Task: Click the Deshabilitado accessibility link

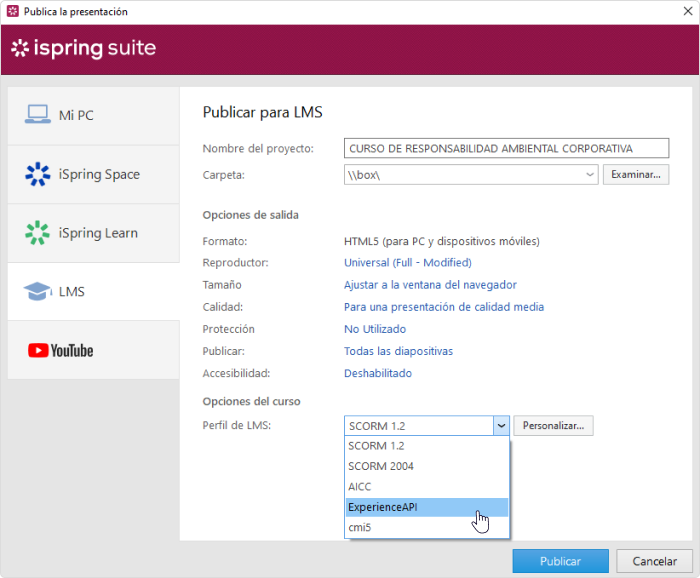Action: click(x=378, y=373)
